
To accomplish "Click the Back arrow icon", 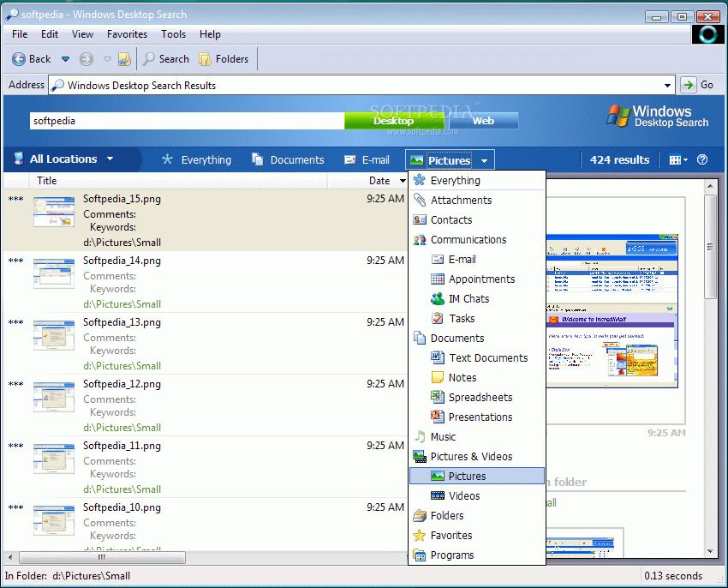I will pos(19,59).
